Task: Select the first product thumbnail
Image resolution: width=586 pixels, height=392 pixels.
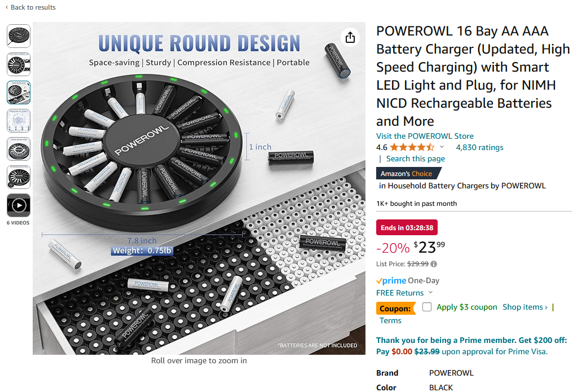Action: pyautogui.click(x=19, y=36)
